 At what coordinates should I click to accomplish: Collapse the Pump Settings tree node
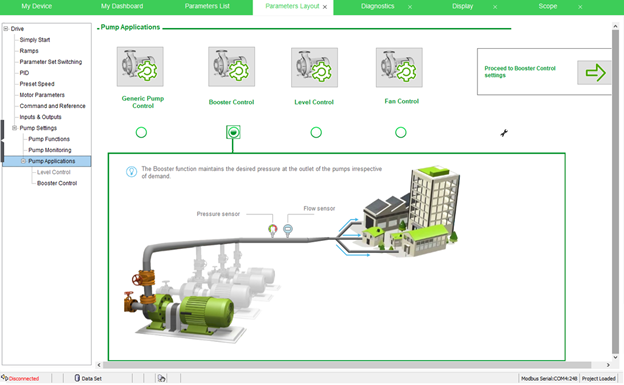tap(14, 128)
